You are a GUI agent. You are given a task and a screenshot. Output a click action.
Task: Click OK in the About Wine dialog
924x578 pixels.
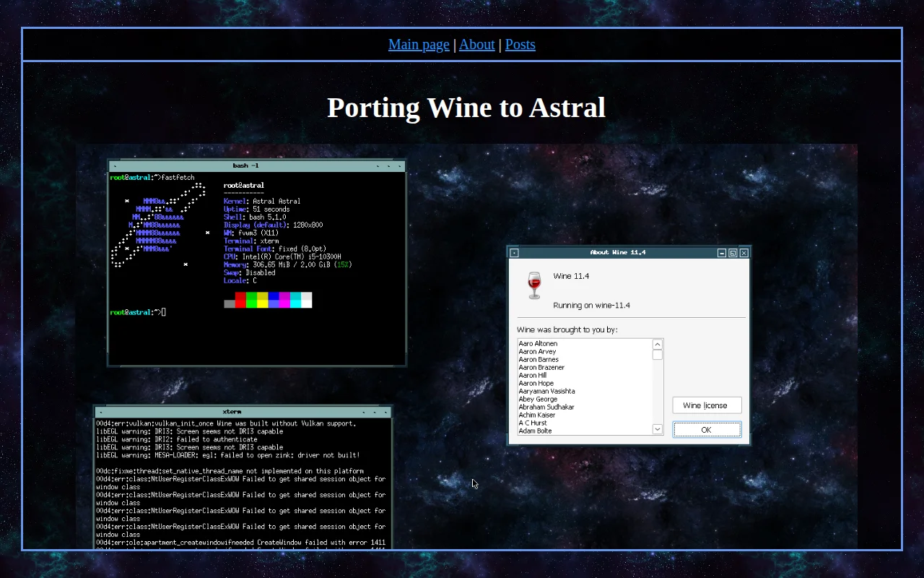[707, 430]
